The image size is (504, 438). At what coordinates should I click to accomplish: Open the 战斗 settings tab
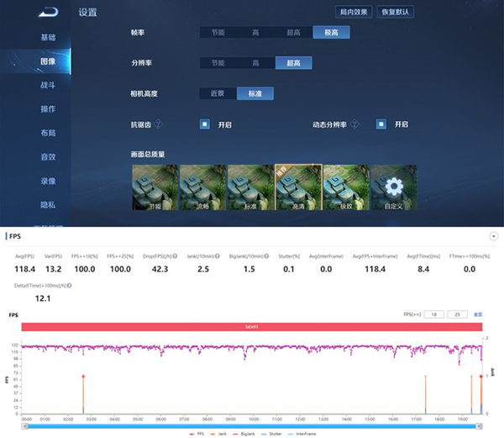click(x=48, y=85)
